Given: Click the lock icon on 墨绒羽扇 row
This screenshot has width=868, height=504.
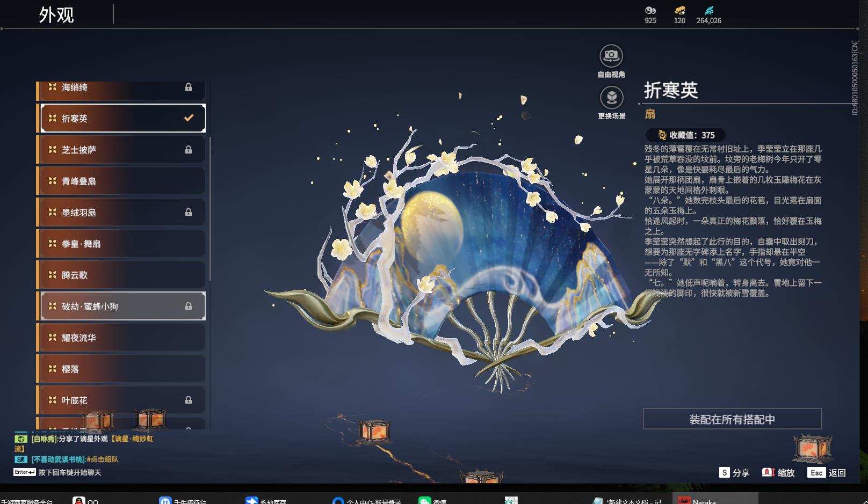Looking at the screenshot, I should pos(189,212).
